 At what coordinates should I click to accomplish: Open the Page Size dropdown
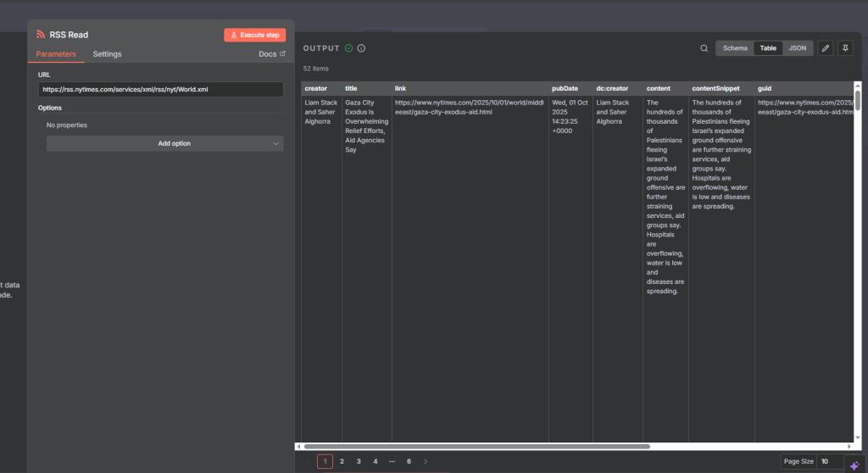point(829,461)
